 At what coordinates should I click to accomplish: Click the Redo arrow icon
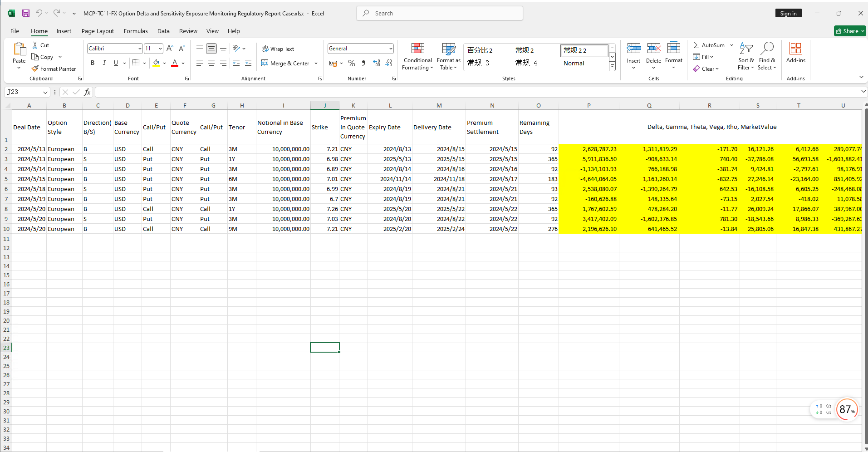(57, 13)
